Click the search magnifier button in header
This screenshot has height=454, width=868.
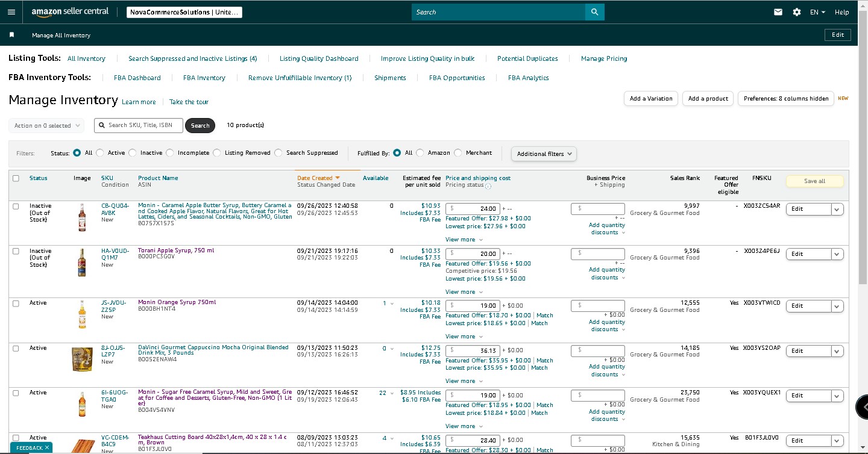tap(594, 12)
